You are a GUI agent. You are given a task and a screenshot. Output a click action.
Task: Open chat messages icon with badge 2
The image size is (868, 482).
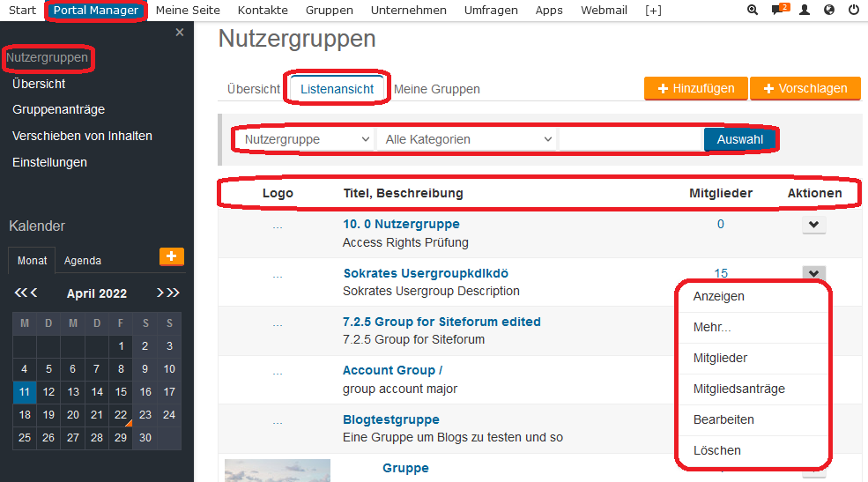point(780,10)
